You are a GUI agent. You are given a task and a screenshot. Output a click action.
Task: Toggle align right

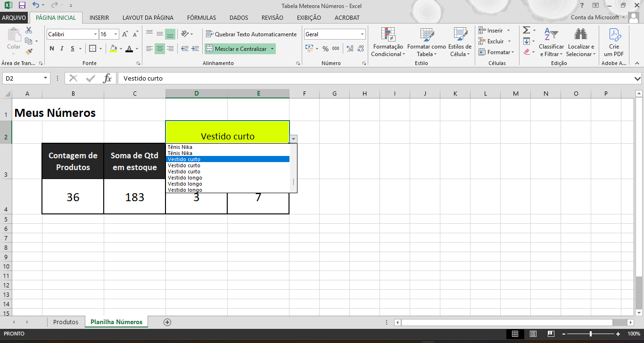click(170, 49)
